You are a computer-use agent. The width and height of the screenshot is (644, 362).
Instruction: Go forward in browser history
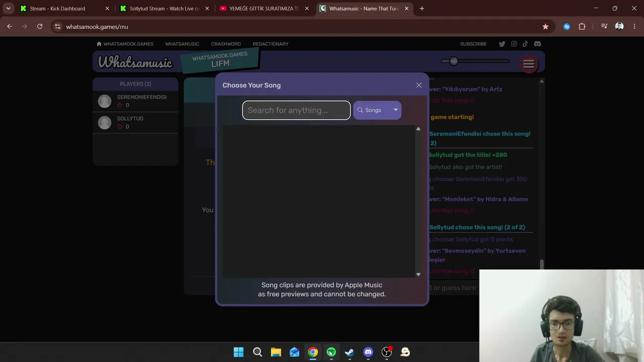pyautogui.click(x=24, y=27)
